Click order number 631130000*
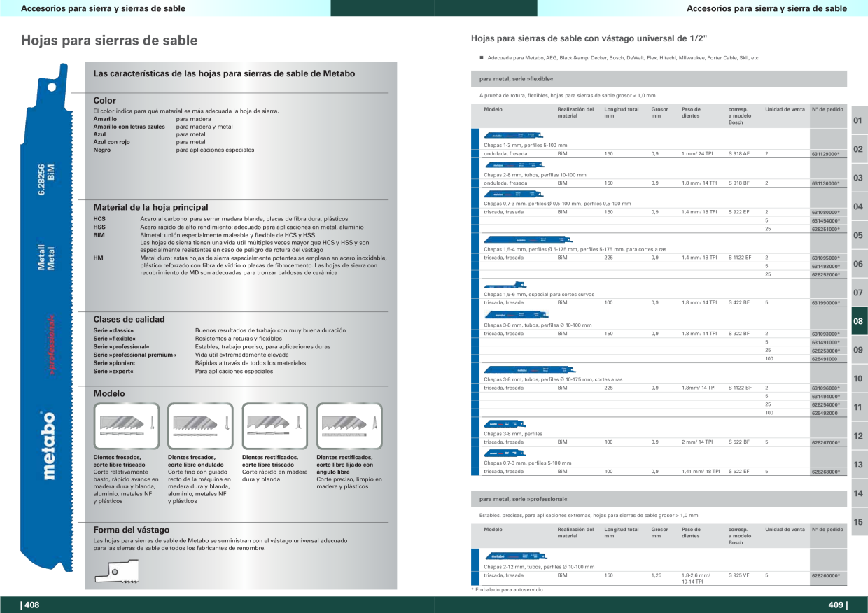 pyautogui.click(x=825, y=183)
